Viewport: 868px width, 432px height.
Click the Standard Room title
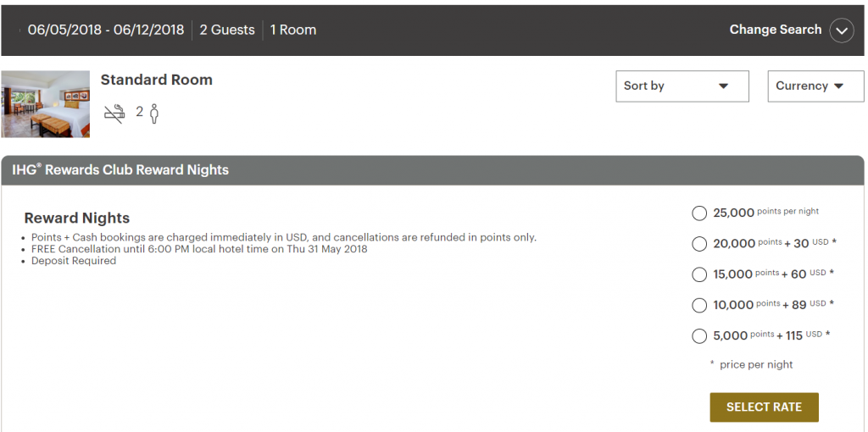coord(157,80)
